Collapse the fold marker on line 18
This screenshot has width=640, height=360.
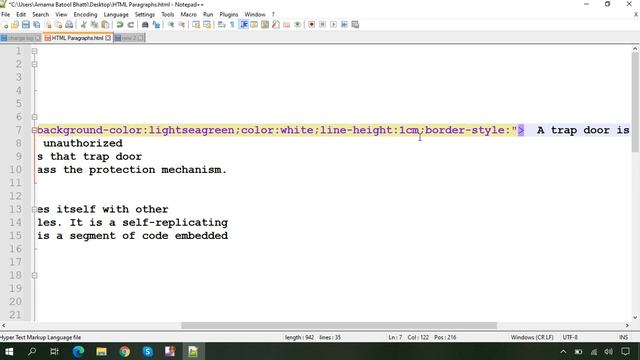[34, 276]
